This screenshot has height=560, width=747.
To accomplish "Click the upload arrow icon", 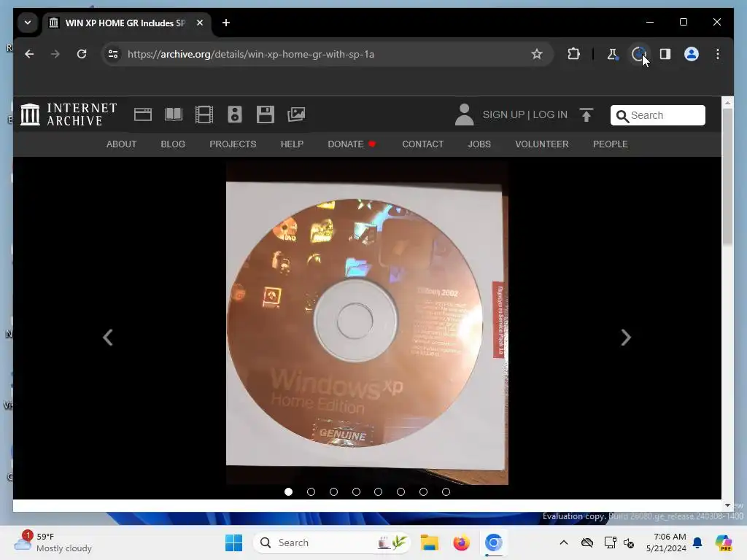I will point(587,114).
